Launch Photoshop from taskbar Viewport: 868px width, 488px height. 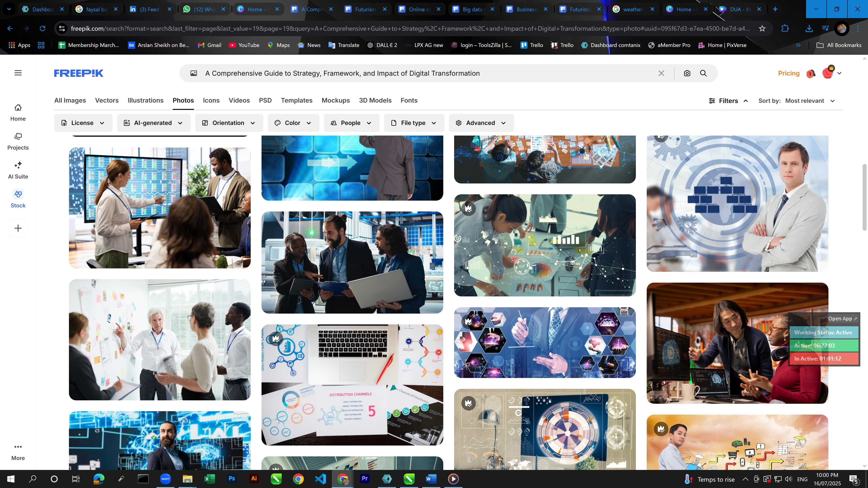(231, 479)
